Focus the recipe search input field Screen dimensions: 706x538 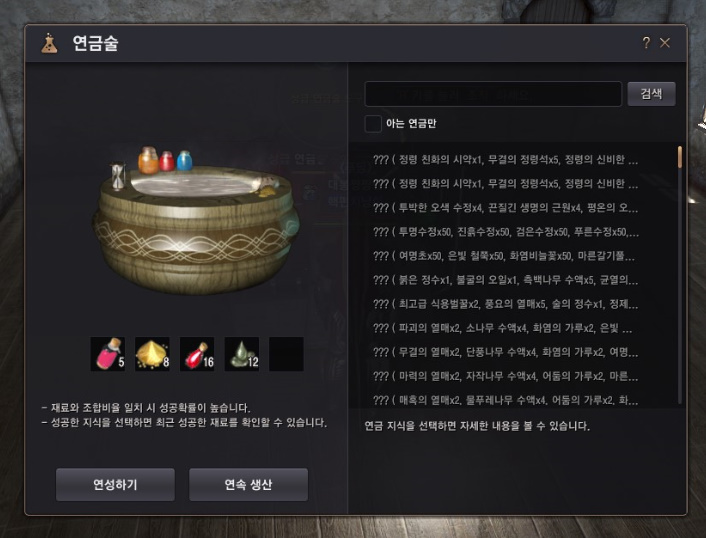(x=493, y=94)
